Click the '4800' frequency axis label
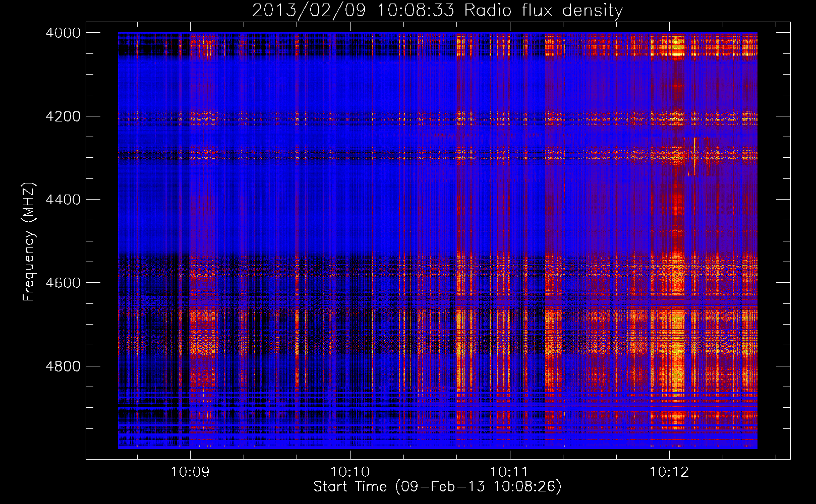 tap(63, 366)
